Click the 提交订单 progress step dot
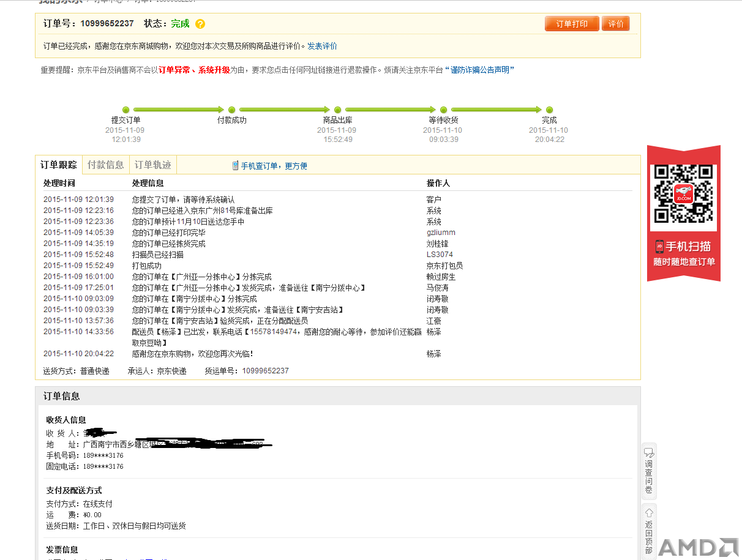This screenshot has width=742, height=560. click(126, 110)
